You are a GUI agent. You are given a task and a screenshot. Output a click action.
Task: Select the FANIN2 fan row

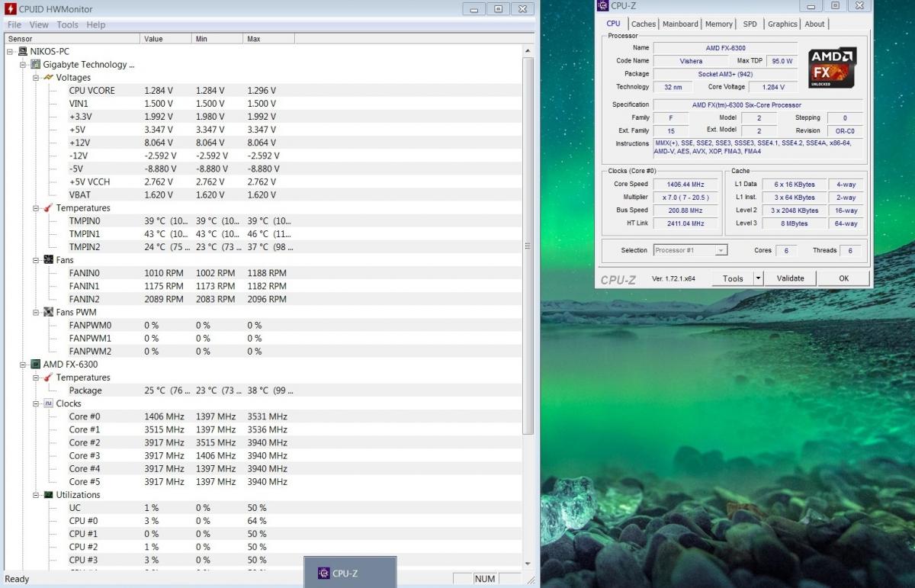click(x=262, y=299)
